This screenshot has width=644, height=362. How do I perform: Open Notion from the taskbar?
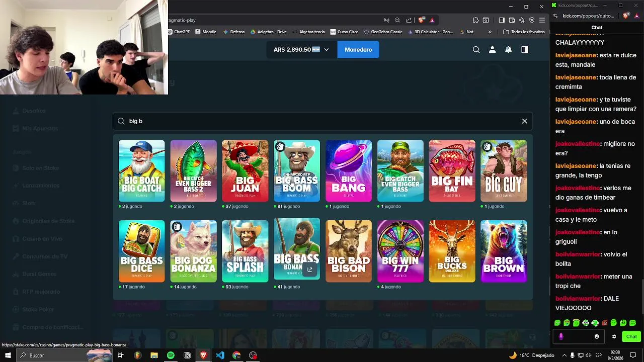point(187,355)
